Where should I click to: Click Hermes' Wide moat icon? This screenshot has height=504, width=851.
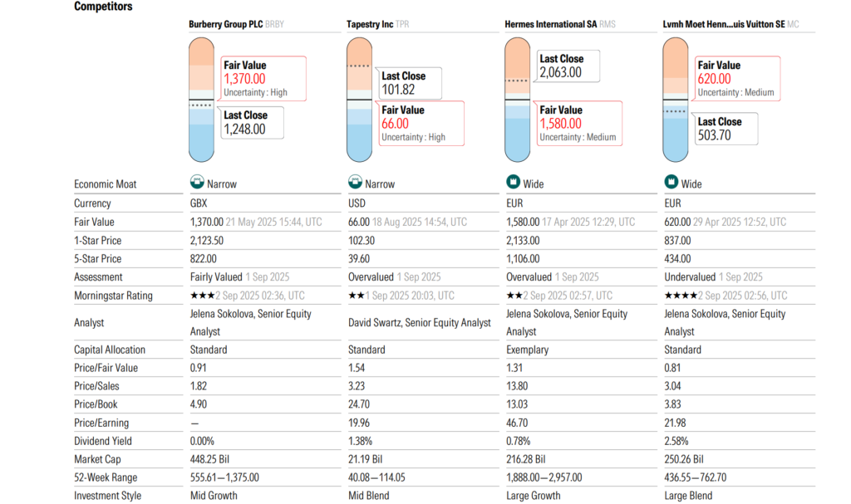513,182
